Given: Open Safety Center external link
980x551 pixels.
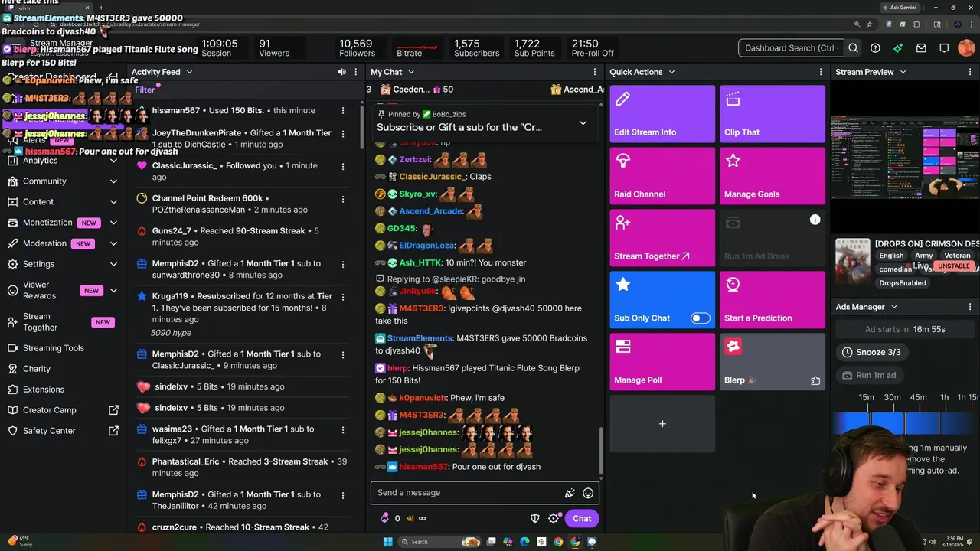Looking at the screenshot, I should tap(113, 431).
